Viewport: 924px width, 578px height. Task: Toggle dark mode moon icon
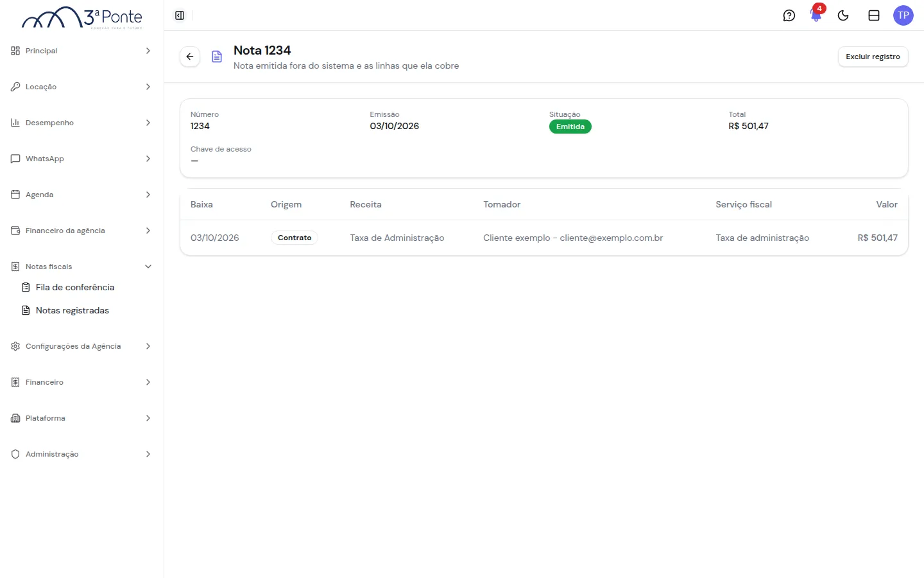(x=843, y=15)
